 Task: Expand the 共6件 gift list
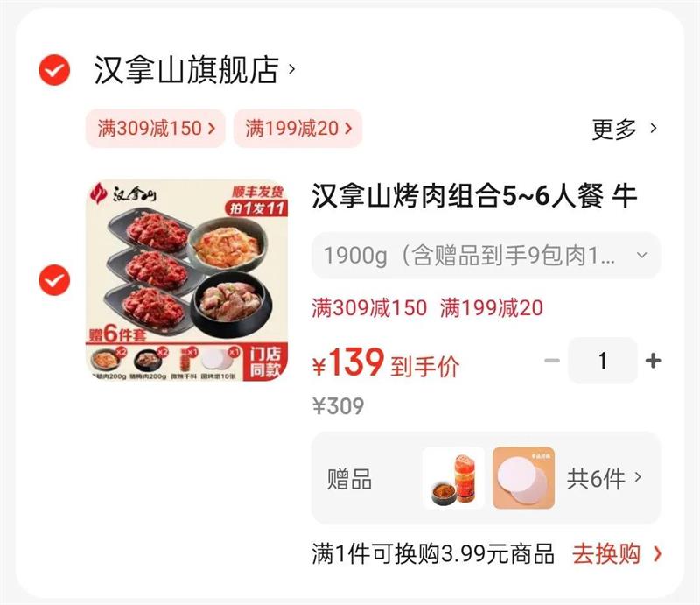(604, 479)
